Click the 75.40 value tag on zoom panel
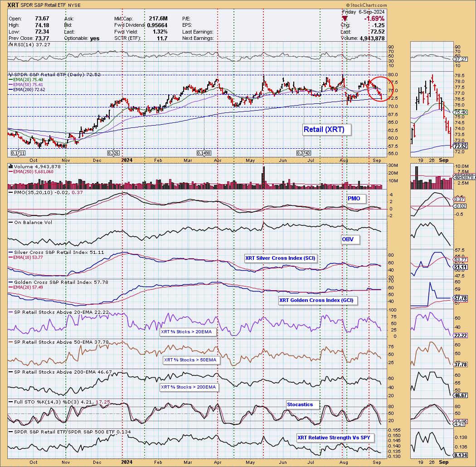 point(461,112)
